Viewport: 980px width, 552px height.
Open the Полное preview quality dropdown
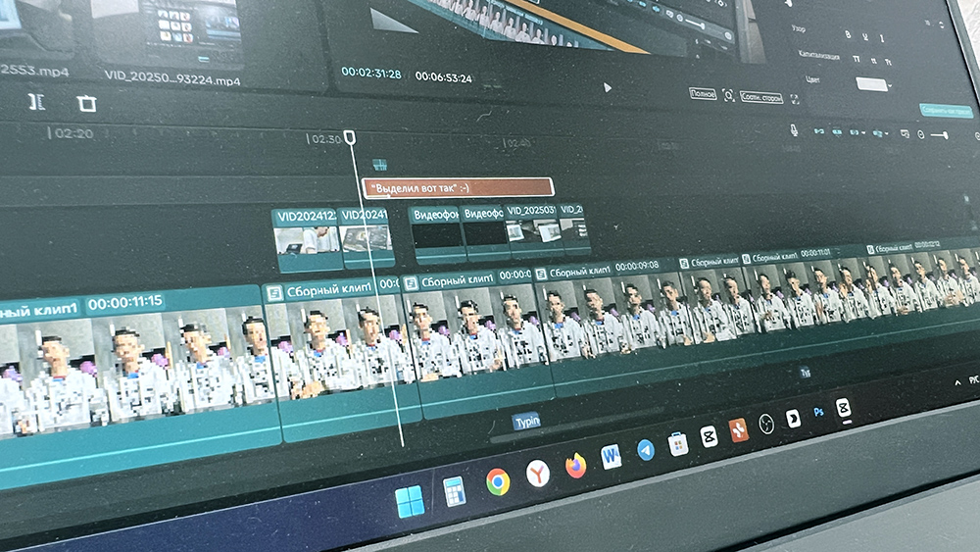(x=702, y=94)
